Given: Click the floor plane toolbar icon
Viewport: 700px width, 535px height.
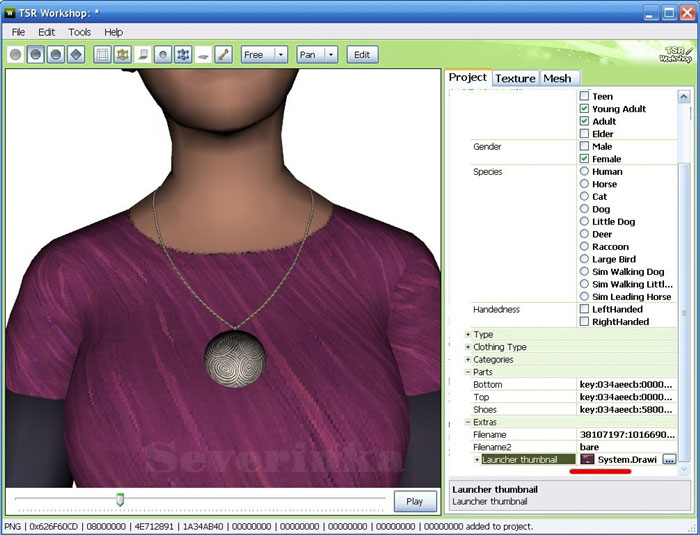Looking at the screenshot, I should (204, 55).
